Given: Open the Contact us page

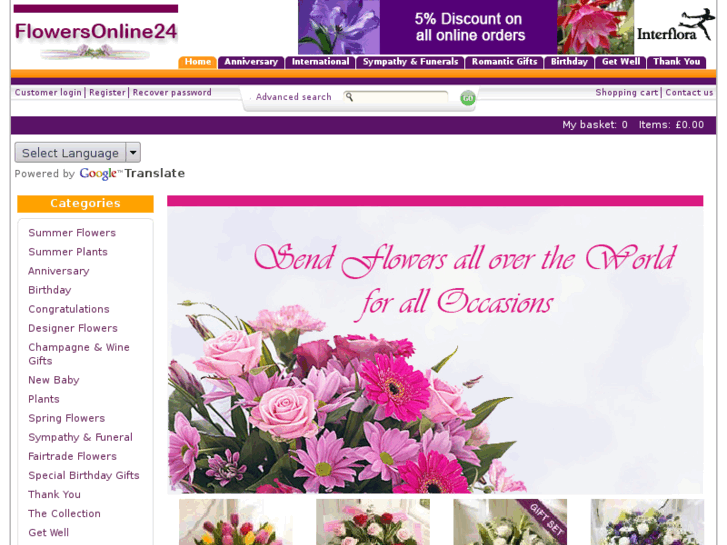Looking at the screenshot, I should 689,92.
